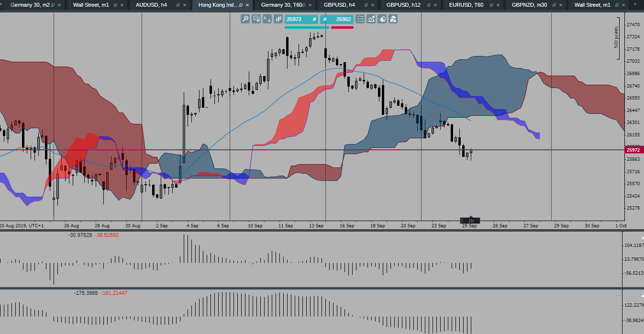
Task: Close the AUDUSD, h4 tab
Action: [185, 5]
